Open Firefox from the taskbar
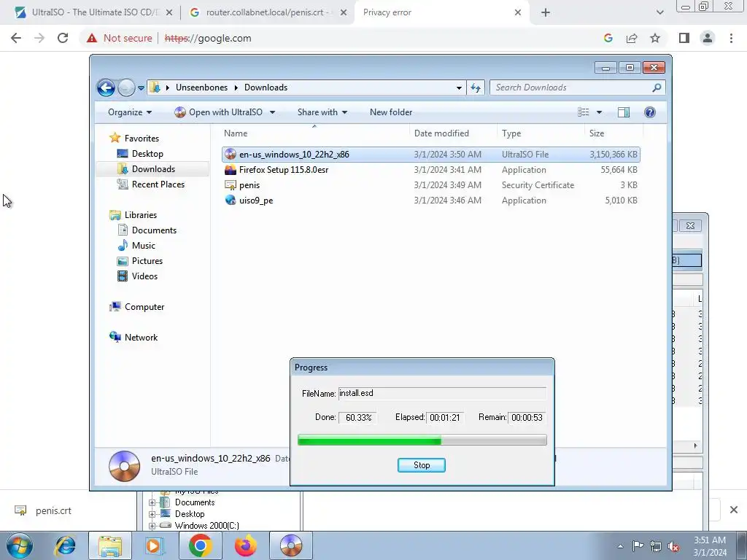The width and height of the screenshot is (747, 560). coord(245,545)
